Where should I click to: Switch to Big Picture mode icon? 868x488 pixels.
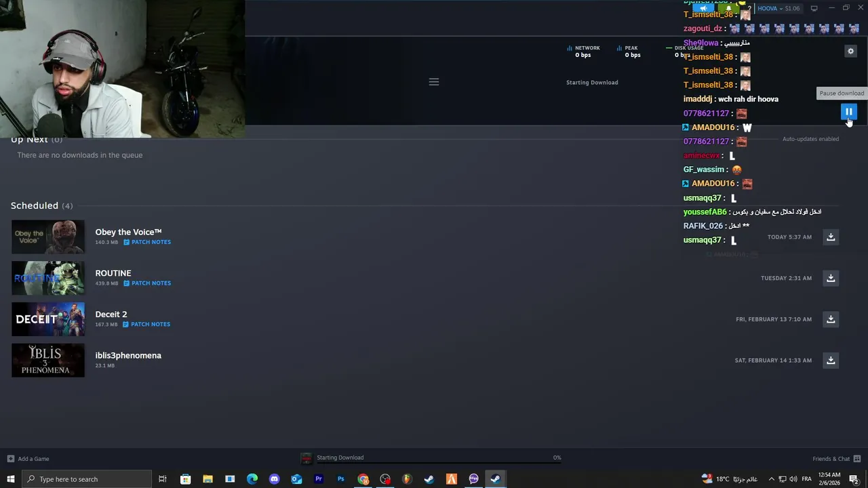click(x=814, y=8)
